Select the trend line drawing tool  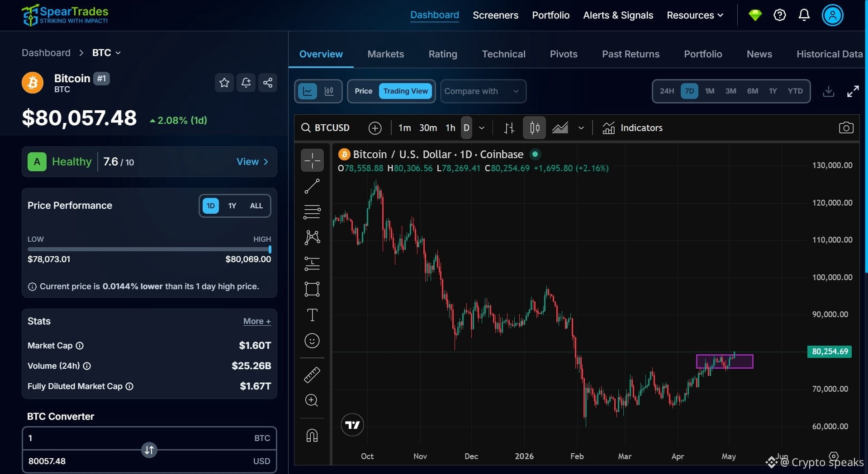coord(312,186)
